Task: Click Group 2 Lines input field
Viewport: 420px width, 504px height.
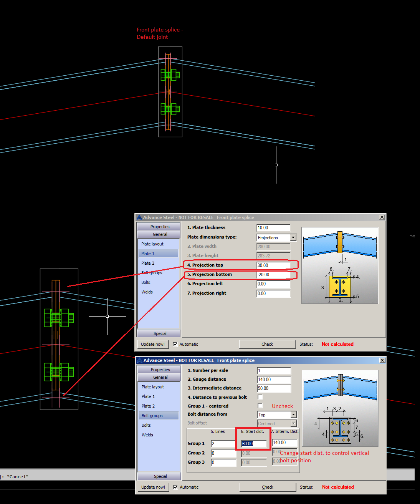Action: [x=223, y=453]
